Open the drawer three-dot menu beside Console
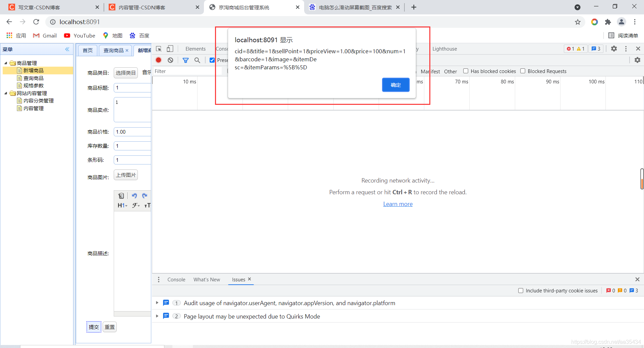This screenshot has height=348, width=644. (x=159, y=279)
